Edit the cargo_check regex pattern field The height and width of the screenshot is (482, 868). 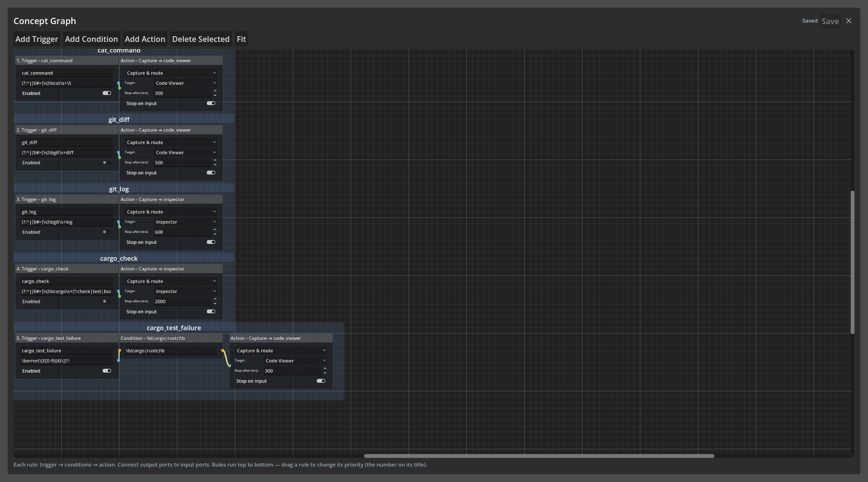[67, 292]
